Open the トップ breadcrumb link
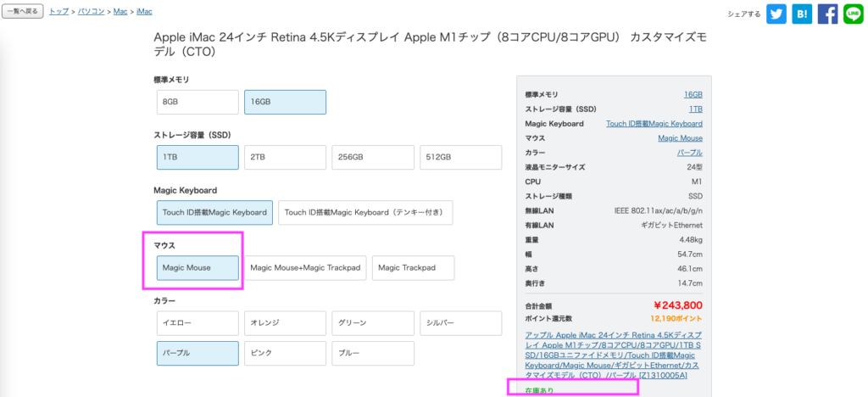The image size is (868, 397). click(x=58, y=12)
